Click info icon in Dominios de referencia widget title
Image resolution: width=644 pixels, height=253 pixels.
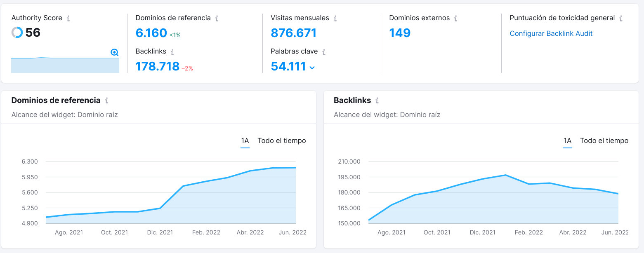tap(106, 101)
